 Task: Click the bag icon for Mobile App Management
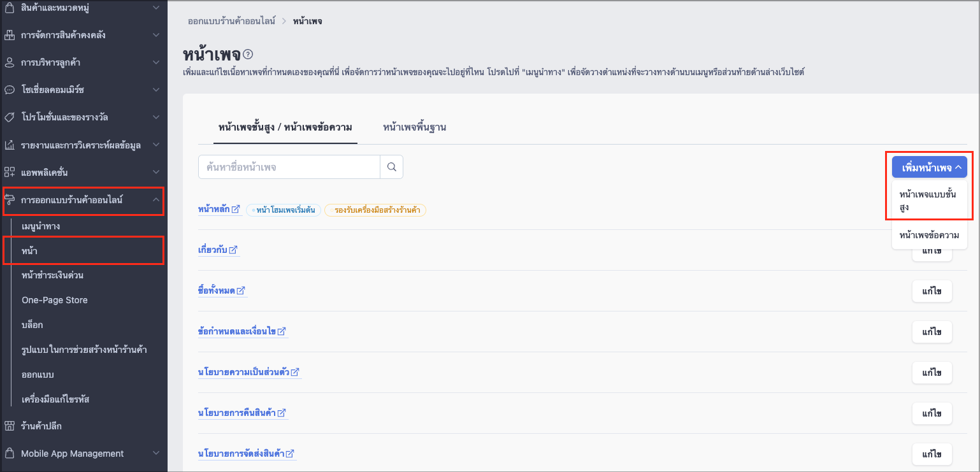click(10, 453)
